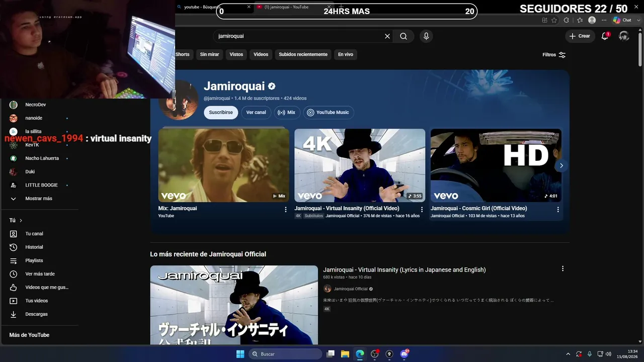Subscribe to Jamiroquai with Suscribirse button
Screen dimensions: 644x362
[x=221, y=113]
